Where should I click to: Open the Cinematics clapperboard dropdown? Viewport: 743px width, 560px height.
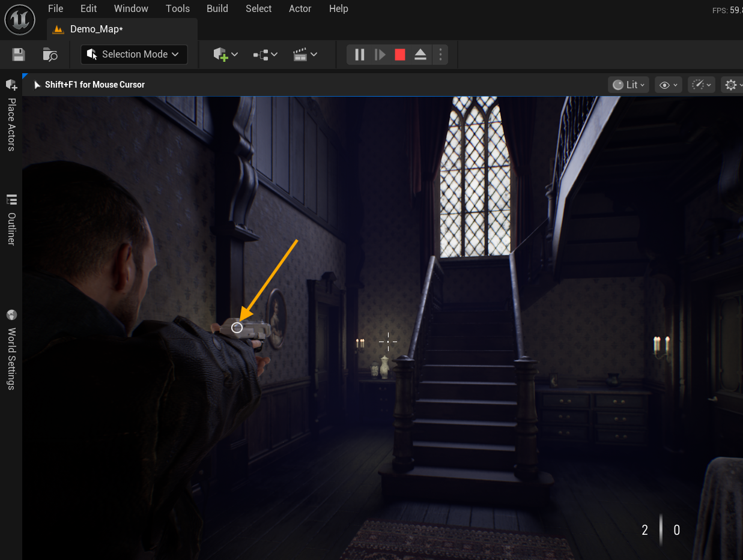click(x=305, y=55)
